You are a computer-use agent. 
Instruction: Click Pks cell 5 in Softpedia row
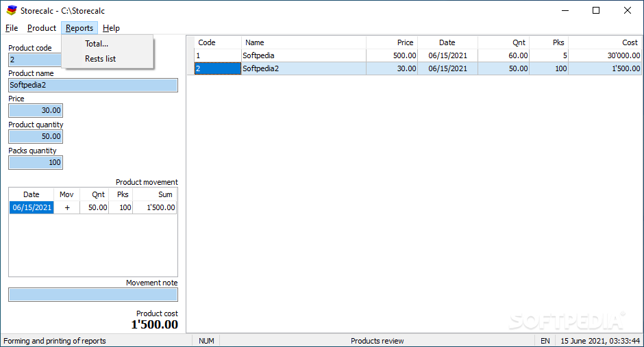click(549, 55)
